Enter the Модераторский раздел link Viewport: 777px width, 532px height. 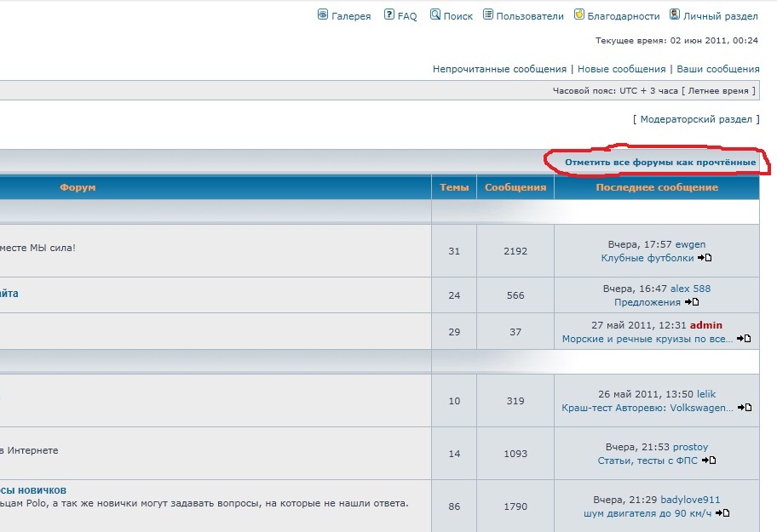696,120
